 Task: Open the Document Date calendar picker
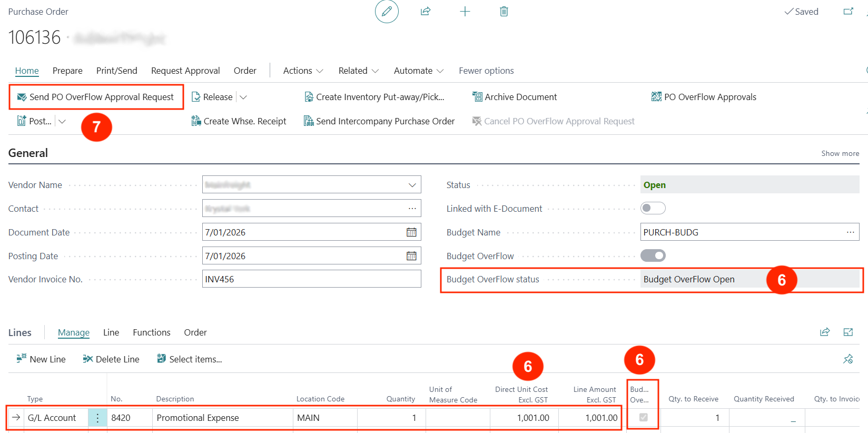(x=411, y=232)
